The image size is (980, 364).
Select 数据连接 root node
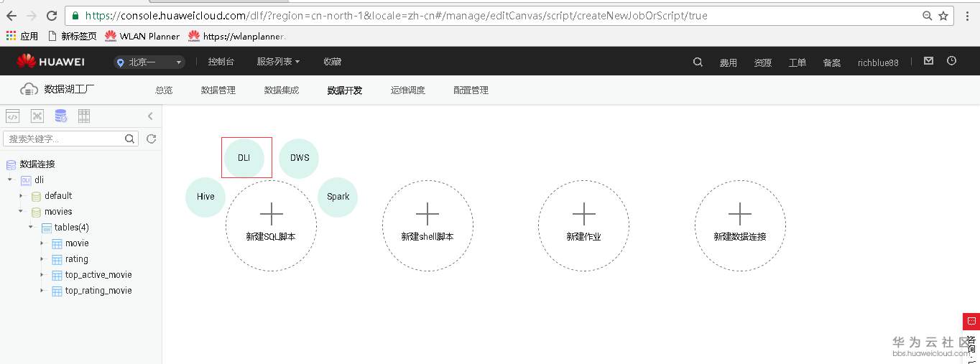[x=37, y=164]
